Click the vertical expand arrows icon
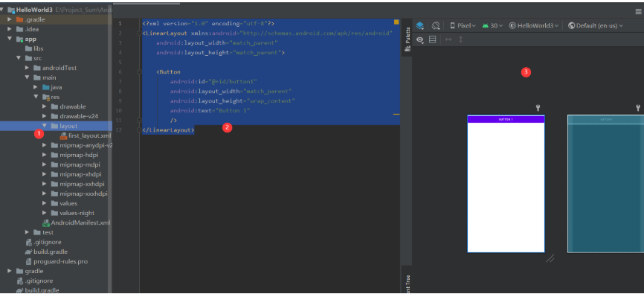 coord(460,39)
